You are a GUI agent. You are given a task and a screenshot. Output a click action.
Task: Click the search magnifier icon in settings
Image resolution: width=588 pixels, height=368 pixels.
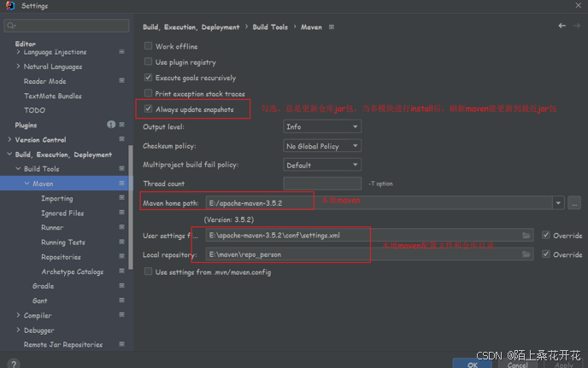[x=11, y=26]
